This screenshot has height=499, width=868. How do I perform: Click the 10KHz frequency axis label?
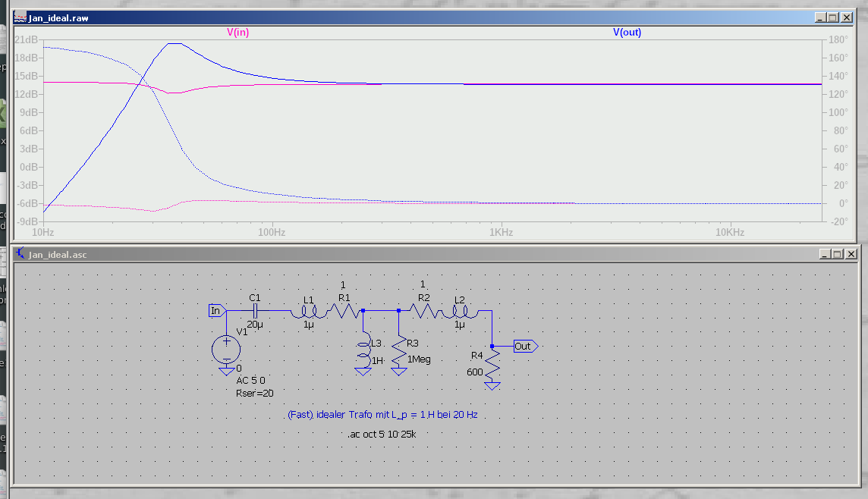point(730,232)
